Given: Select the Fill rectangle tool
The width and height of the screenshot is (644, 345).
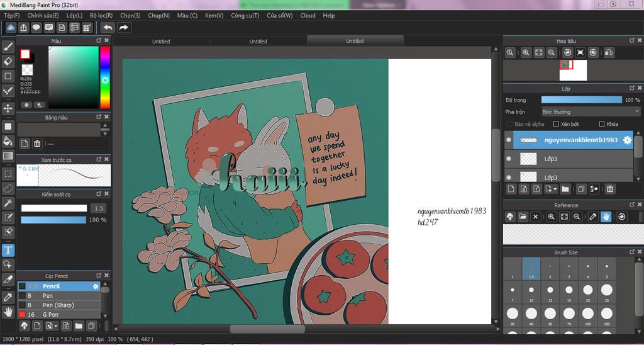Looking at the screenshot, I should [8, 127].
